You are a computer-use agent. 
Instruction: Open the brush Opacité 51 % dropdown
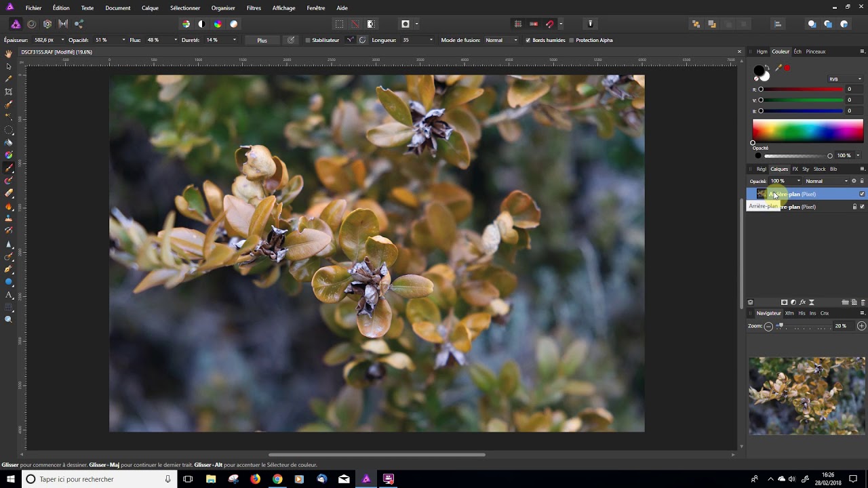click(x=123, y=40)
